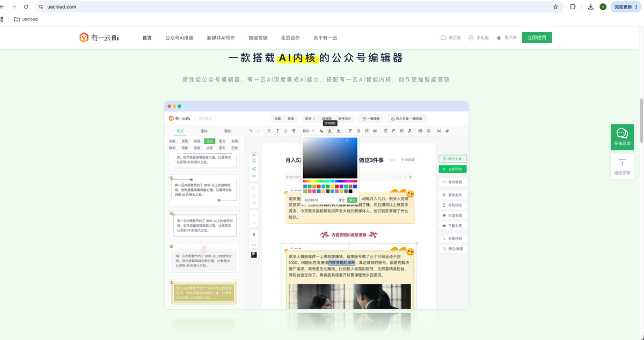Click 一键换肤 in the editor top bar

371,119
